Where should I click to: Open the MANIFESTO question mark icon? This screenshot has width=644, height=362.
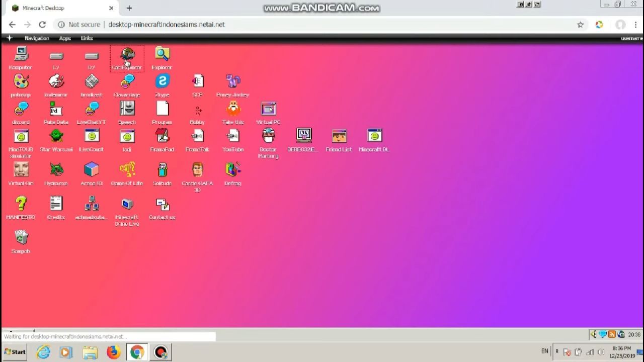21,204
